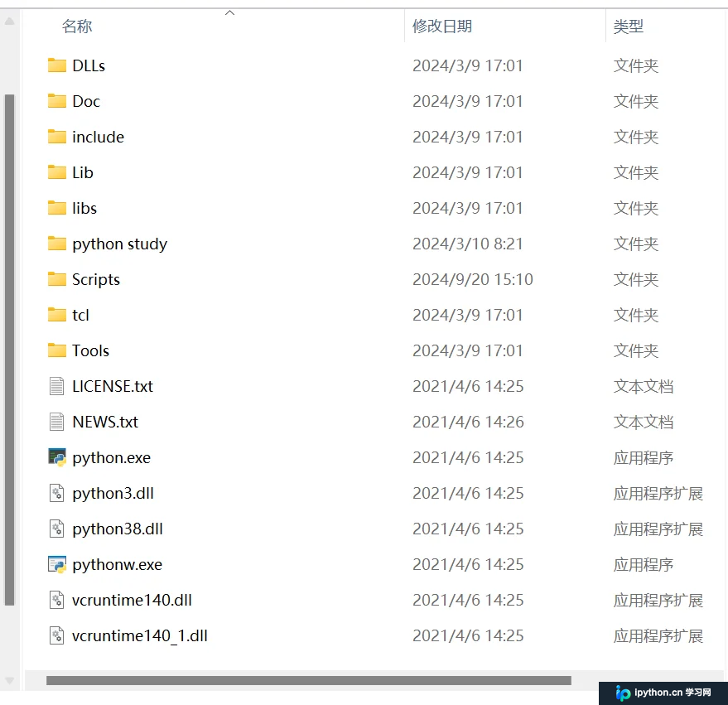Click the modified date of vcruntime140_1.dll
Screen dimensions: 728x705
coord(468,635)
